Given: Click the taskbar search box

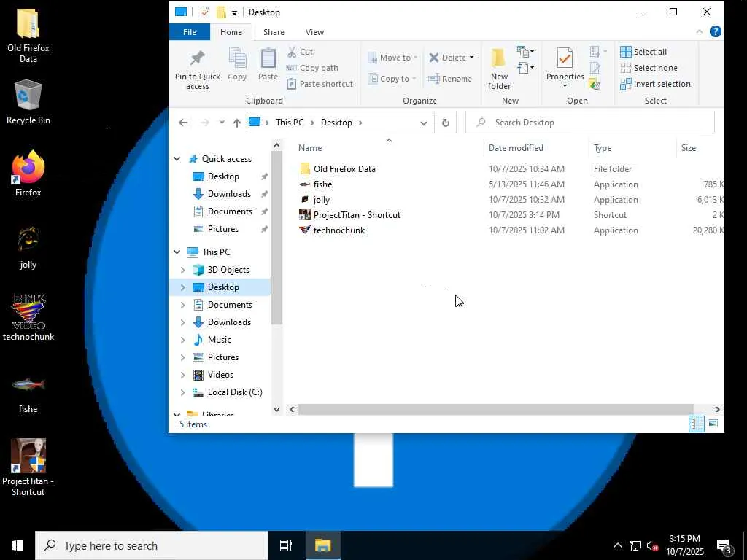Looking at the screenshot, I should coord(152,545).
